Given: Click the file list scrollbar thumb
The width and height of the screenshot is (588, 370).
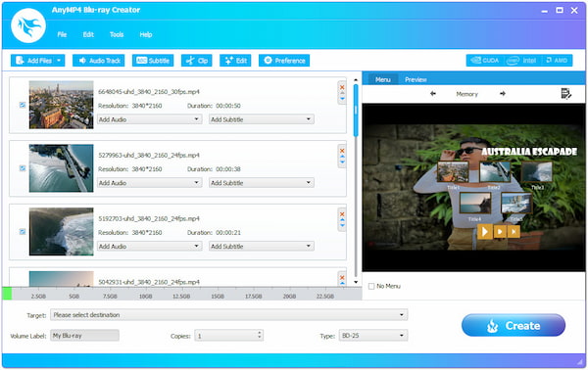Looking at the screenshot, I should [356, 111].
